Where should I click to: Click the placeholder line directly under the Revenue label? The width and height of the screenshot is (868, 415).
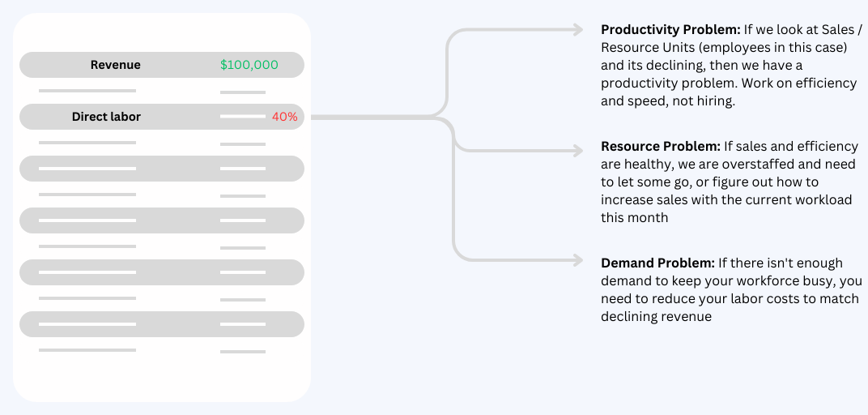pyautogui.click(x=87, y=91)
